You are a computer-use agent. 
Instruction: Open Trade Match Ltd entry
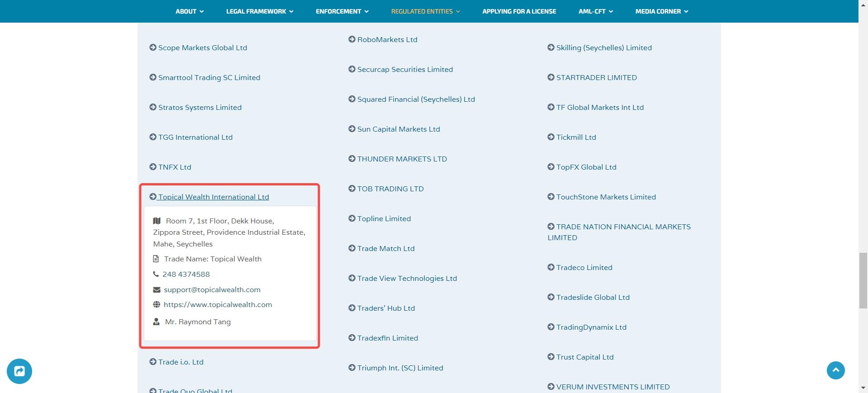(381, 248)
